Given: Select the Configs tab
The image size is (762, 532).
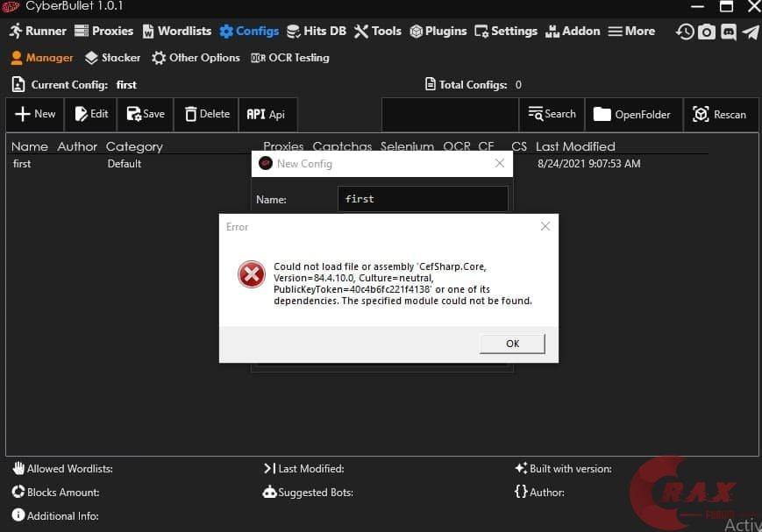Looking at the screenshot, I should tap(249, 31).
